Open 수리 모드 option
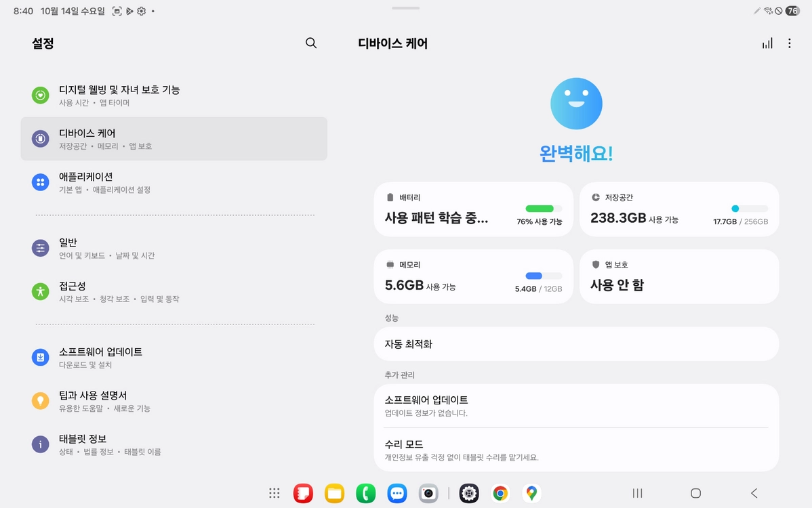The image size is (812, 508). [x=576, y=450]
